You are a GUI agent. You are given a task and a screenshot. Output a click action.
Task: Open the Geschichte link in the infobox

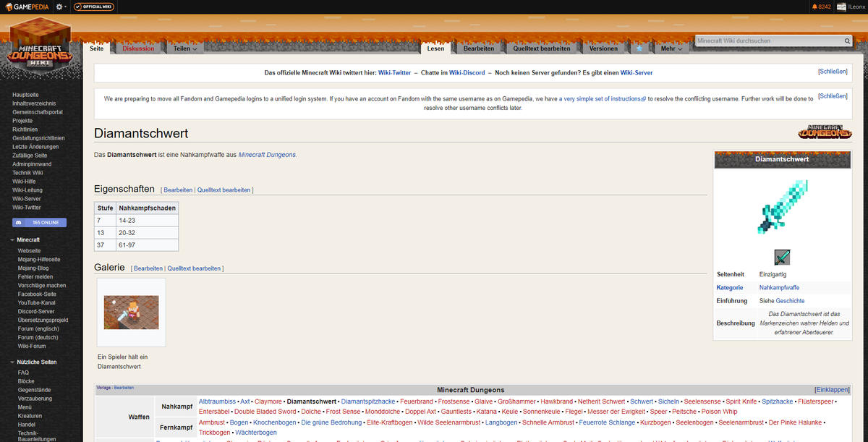tap(791, 300)
